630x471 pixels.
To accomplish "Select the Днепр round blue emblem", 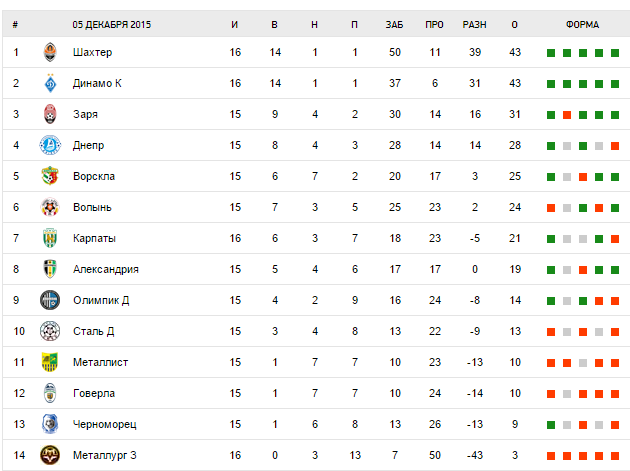I will (x=50, y=145).
